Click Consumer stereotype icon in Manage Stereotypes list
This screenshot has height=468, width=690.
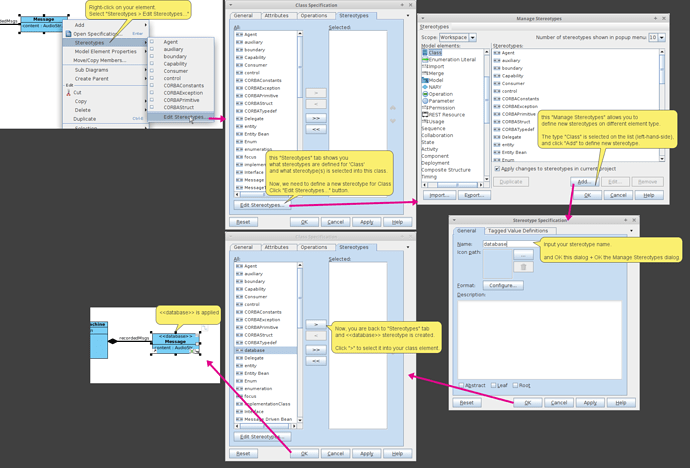pos(497,83)
